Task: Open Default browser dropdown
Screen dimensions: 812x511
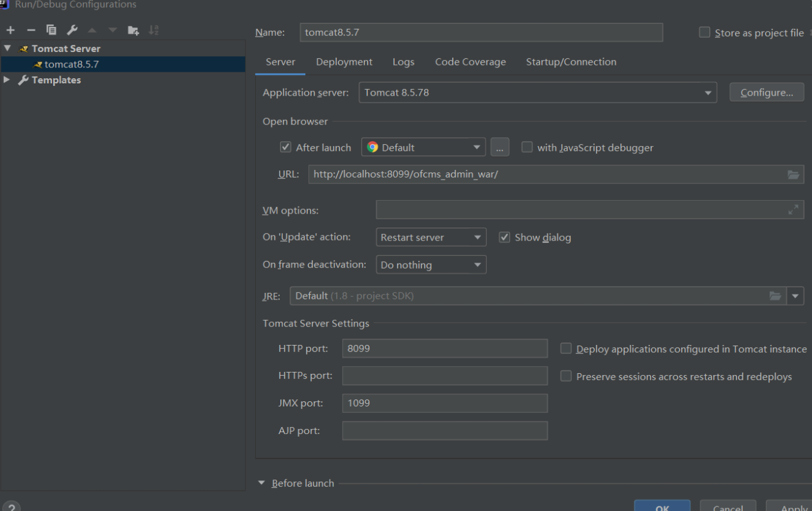Action: click(x=423, y=147)
